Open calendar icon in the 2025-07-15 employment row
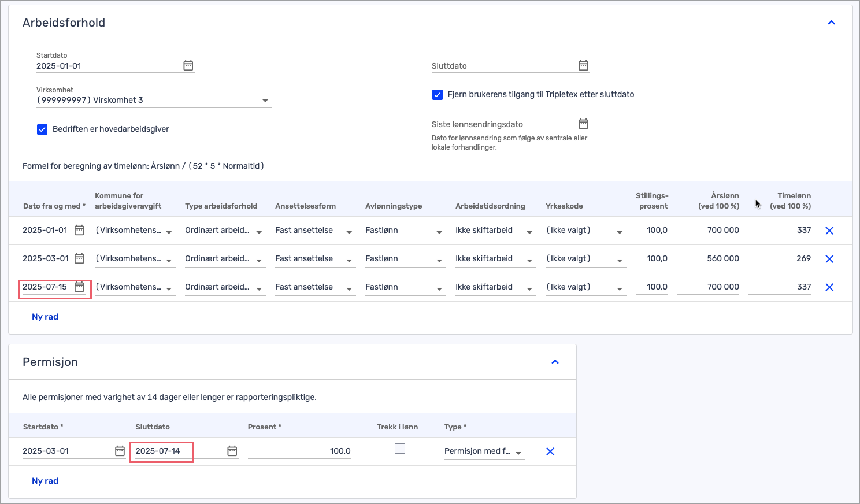Image resolution: width=860 pixels, height=504 pixels. 80,287
